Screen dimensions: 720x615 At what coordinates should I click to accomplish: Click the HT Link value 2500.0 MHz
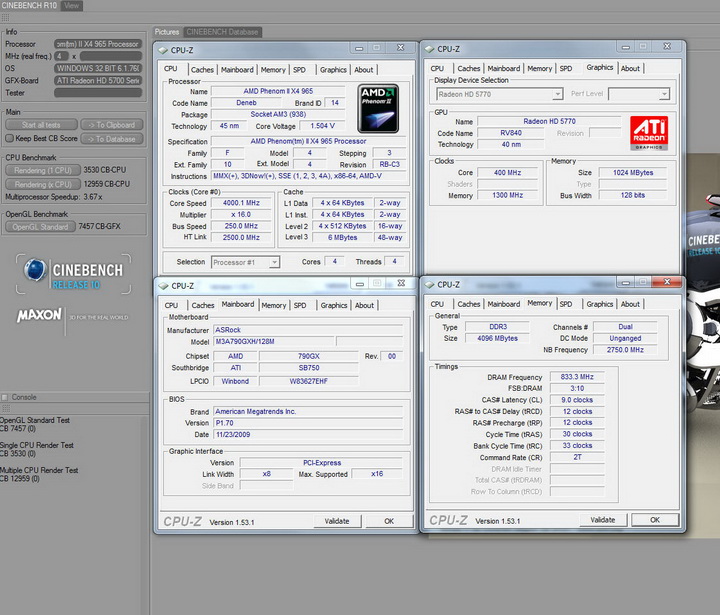click(241, 237)
